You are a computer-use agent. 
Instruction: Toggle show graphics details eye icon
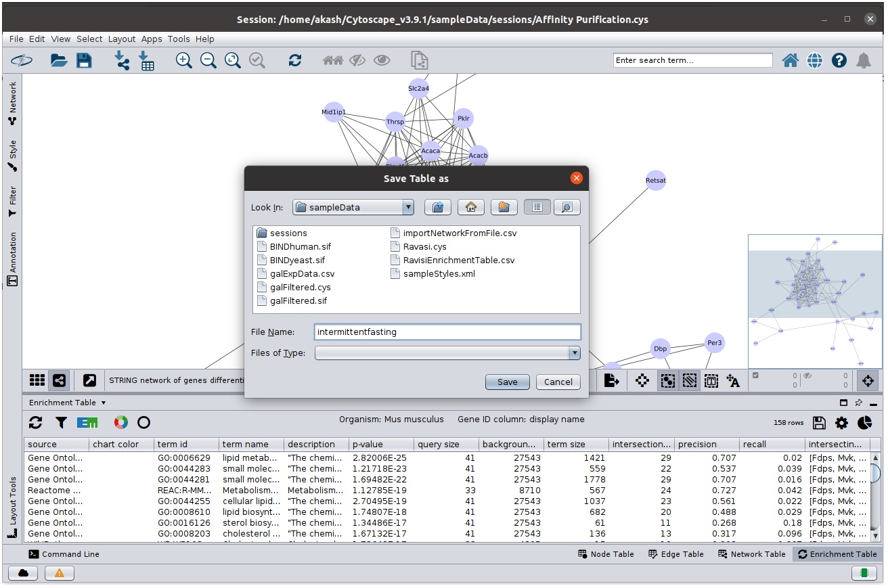[x=382, y=61]
